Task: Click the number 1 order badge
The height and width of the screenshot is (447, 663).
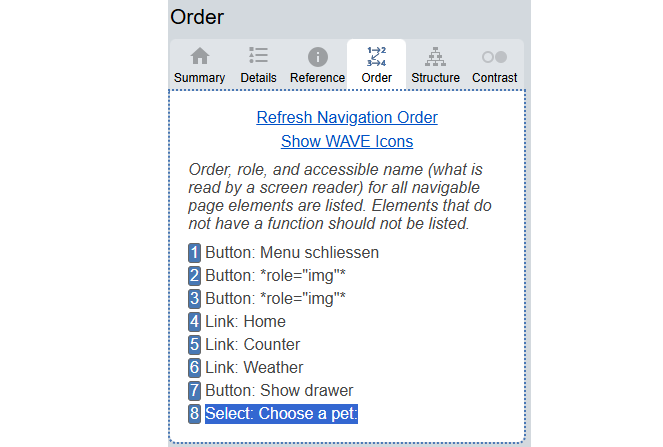Action: [194, 253]
